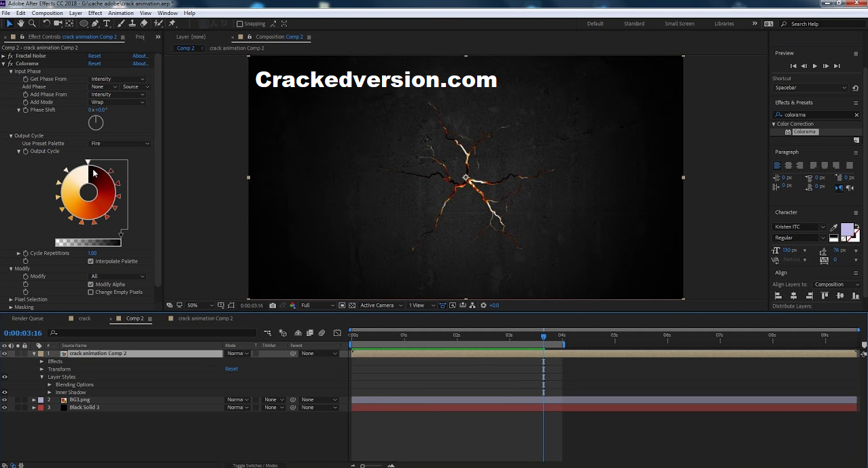The image size is (868, 468).
Task: Select the Zoom tool in the toolbar
Action: pyautogui.click(x=32, y=24)
